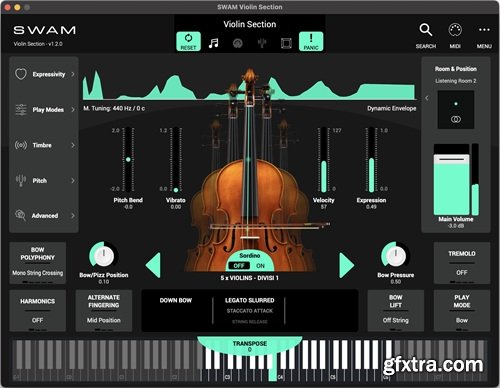
Task: Hit the Panic button
Action: pos(311,41)
